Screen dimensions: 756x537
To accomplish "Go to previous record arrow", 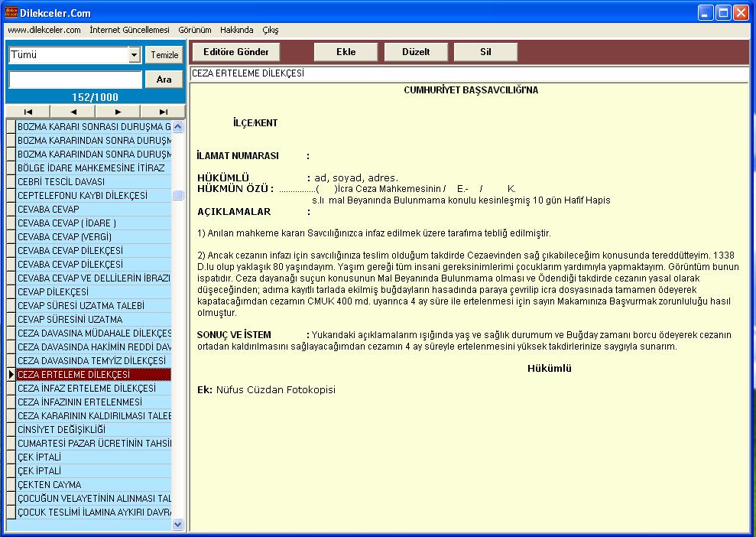I will pyautogui.click(x=73, y=112).
